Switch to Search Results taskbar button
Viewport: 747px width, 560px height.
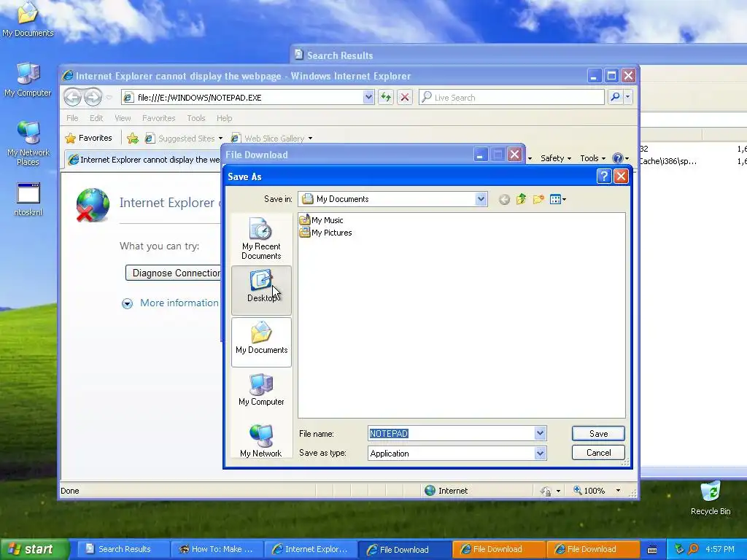tap(122, 549)
